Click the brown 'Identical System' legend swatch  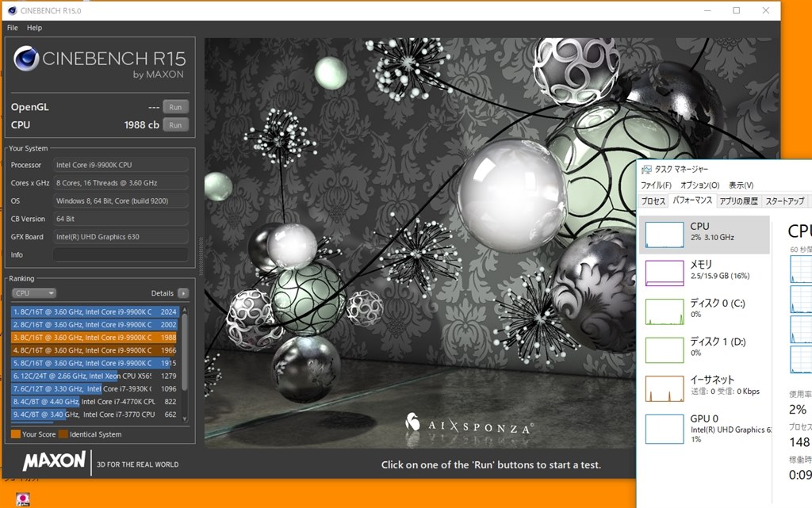(63, 434)
